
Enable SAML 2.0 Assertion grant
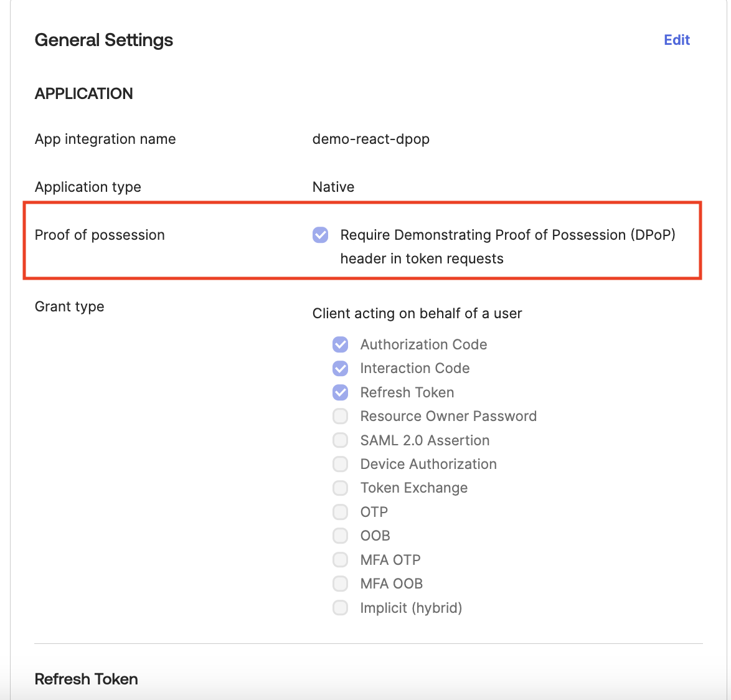pos(341,440)
